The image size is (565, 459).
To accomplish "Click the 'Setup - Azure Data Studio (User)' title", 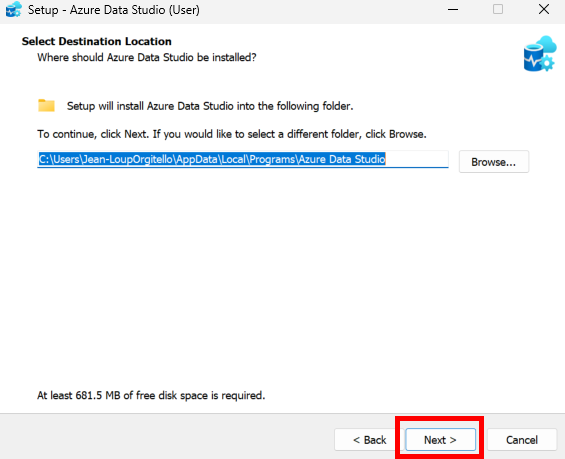I will [x=114, y=10].
